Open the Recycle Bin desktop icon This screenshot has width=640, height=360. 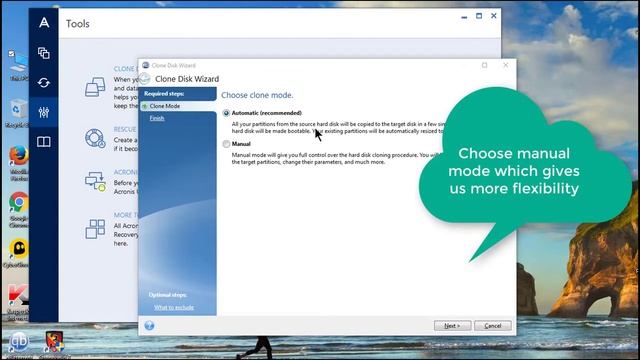point(17,113)
